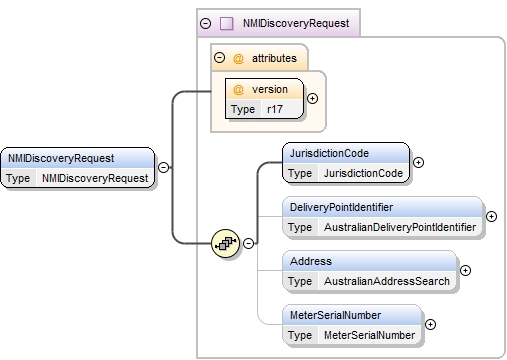Viewport: 507px width, 360px height.
Task: Click the attributes label
Action: point(274,58)
